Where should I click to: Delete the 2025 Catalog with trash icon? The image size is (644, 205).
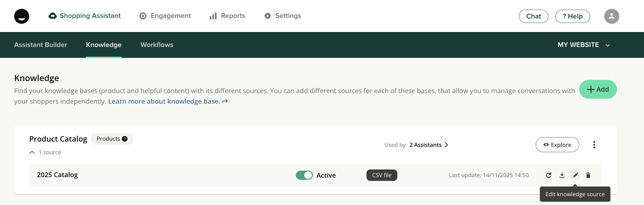point(588,175)
